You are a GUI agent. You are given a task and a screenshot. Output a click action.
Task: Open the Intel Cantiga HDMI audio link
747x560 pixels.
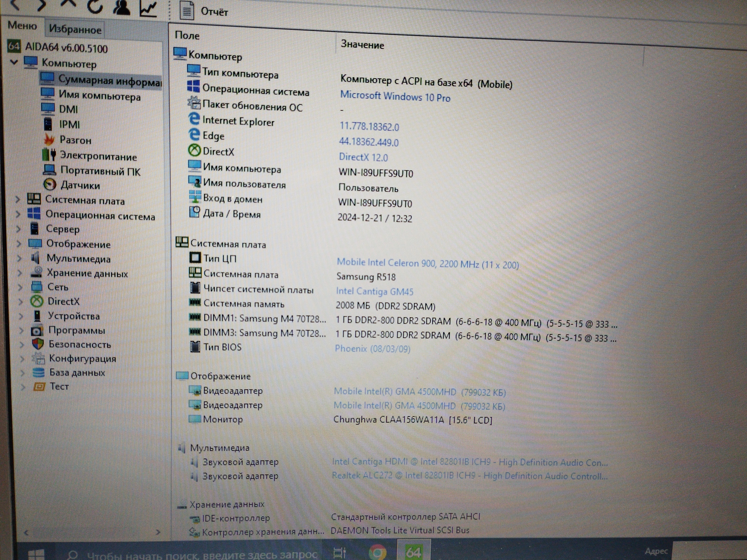[x=470, y=462]
